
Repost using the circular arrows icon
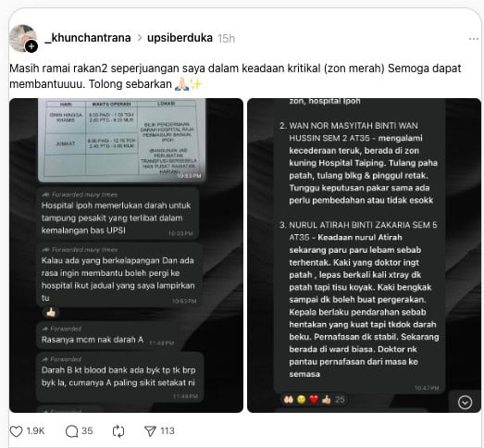click(118, 431)
